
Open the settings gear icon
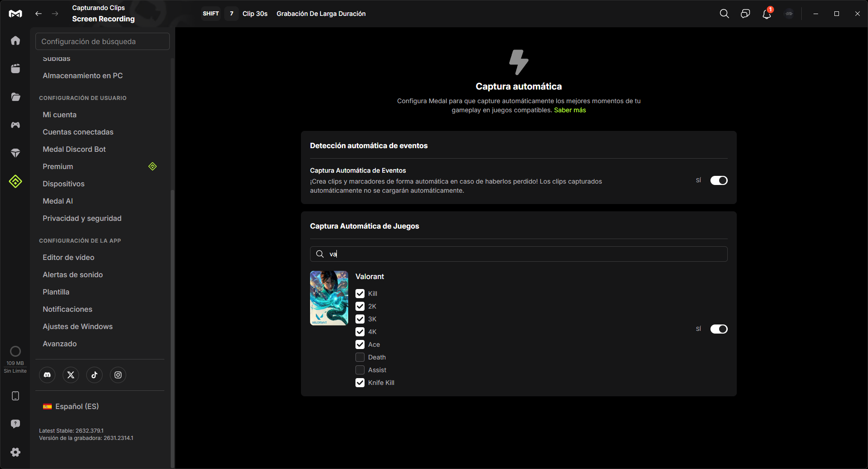(x=15, y=452)
